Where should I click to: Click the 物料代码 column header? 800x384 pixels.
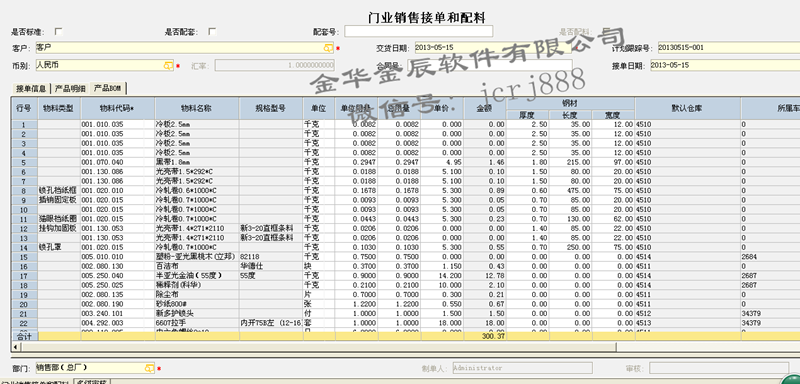click(x=117, y=109)
